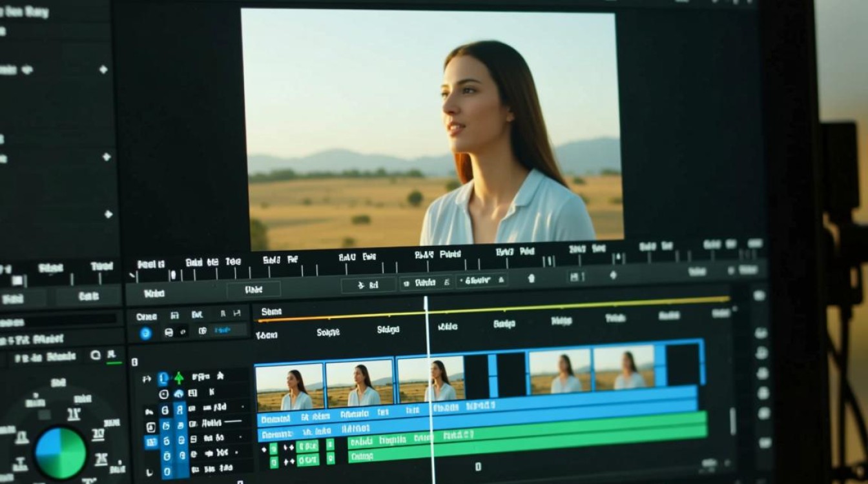Click the diamond icon in the viewer toolbar
Image resolution: width=868 pixels, height=484 pixels.
[613, 276]
